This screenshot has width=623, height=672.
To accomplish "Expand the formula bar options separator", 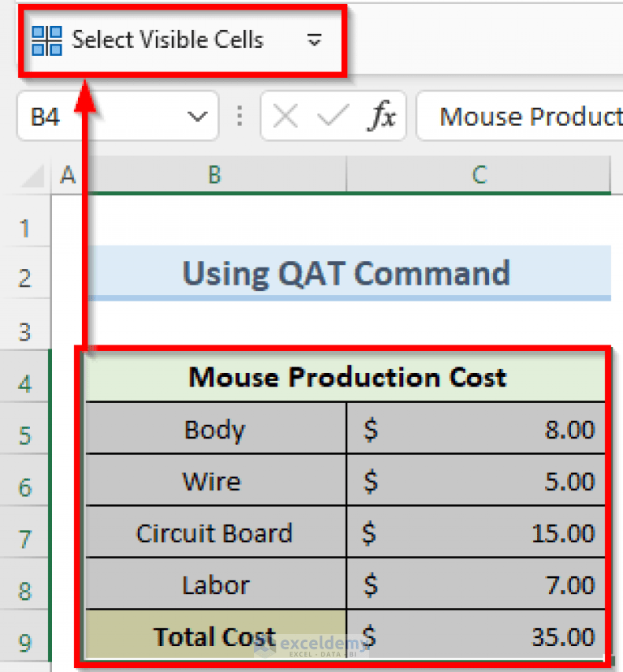I will (239, 116).
